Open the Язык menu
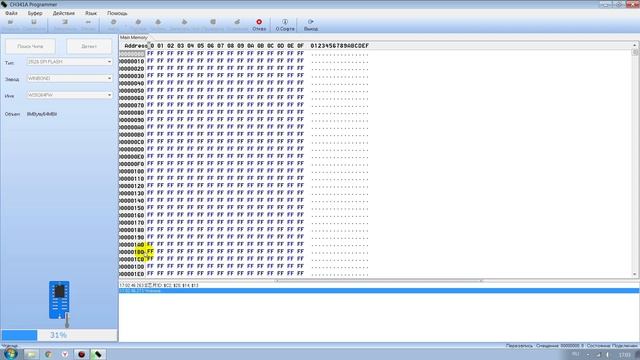 tap(91, 13)
